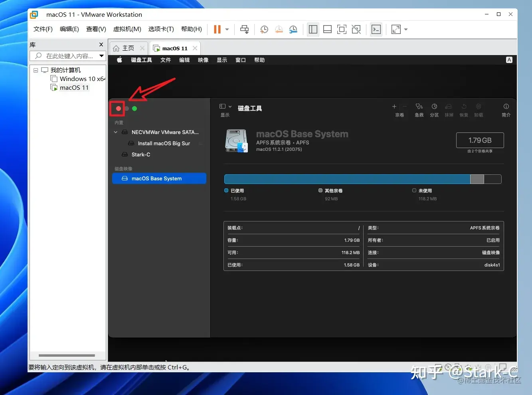Select Windows 10 x64 in the library
This screenshot has height=395, width=532.
pyautogui.click(x=82, y=79)
